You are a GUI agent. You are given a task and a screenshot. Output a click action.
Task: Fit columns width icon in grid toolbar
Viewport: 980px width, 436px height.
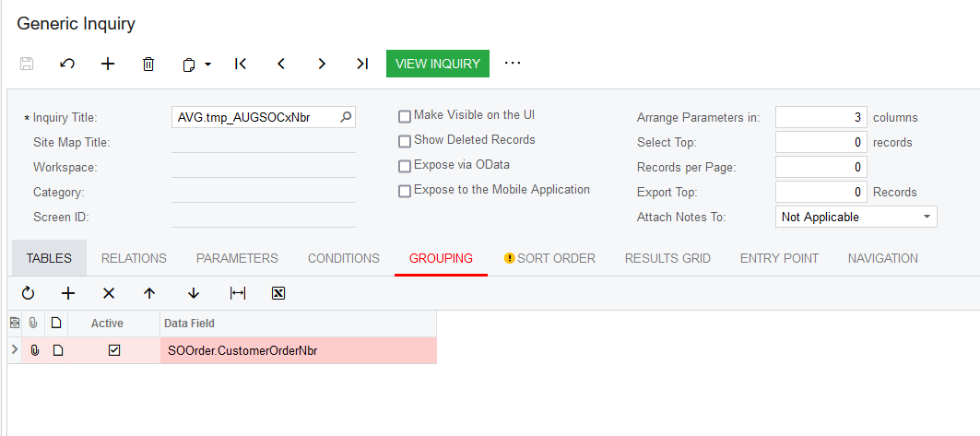pos(238,293)
